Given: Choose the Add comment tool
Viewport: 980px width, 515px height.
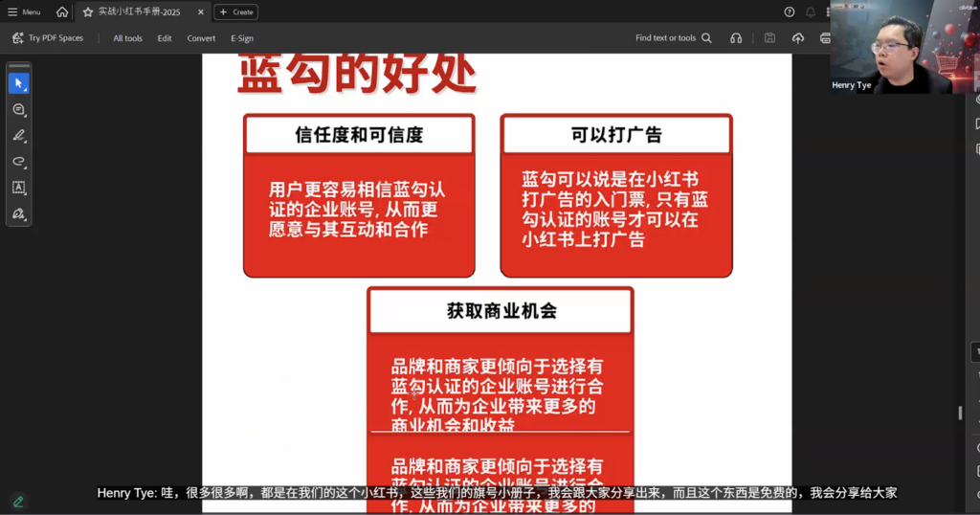Looking at the screenshot, I should coord(19,109).
